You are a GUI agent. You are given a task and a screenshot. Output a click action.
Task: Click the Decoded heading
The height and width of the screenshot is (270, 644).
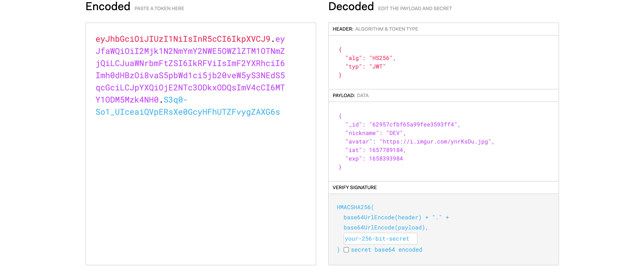[x=351, y=6]
